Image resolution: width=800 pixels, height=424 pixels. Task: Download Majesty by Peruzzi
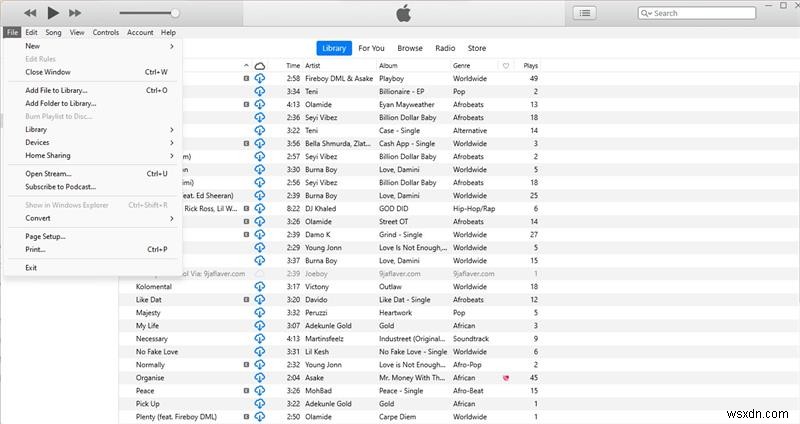(260, 313)
